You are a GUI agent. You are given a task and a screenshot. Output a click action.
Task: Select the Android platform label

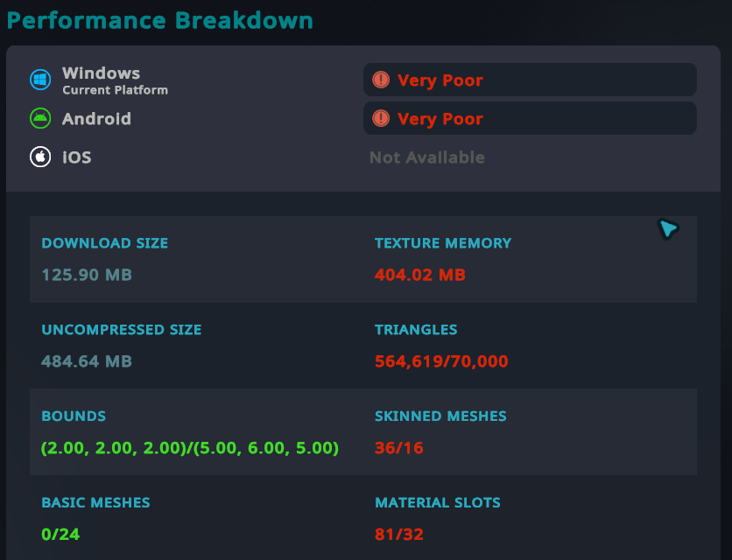(x=96, y=119)
